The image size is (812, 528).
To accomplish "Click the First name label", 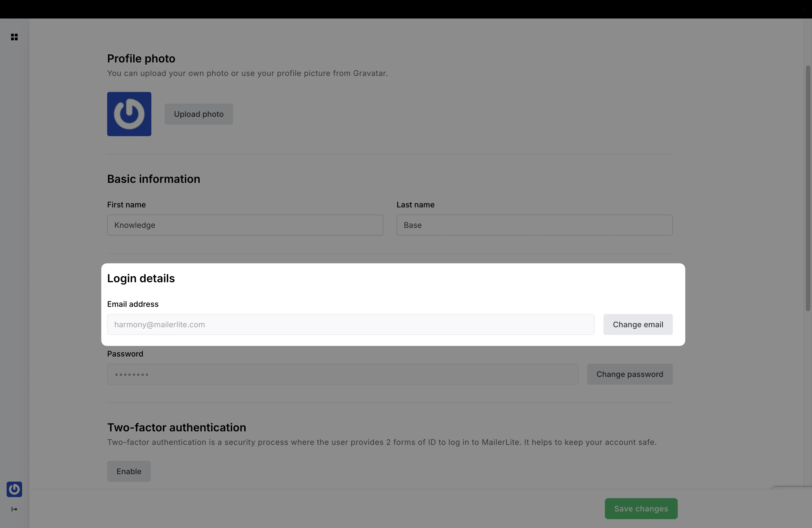I will (x=126, y=205).
